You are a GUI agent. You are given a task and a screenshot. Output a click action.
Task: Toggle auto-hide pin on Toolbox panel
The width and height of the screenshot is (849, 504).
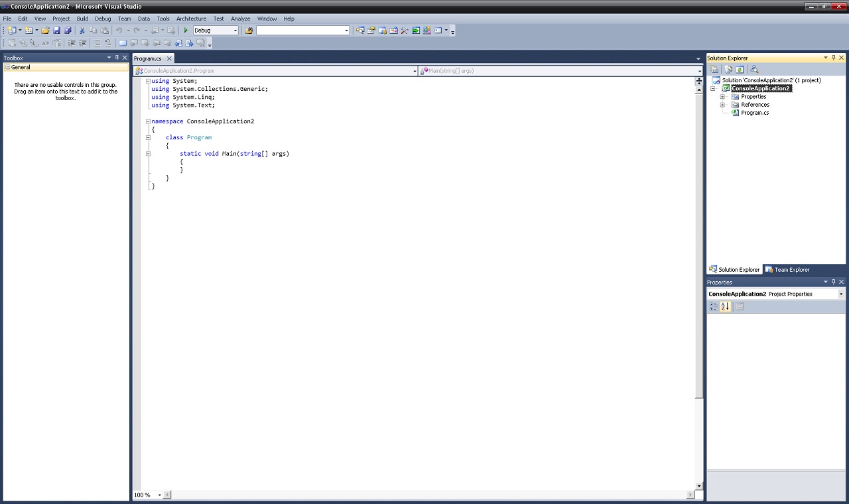point(117,58)
